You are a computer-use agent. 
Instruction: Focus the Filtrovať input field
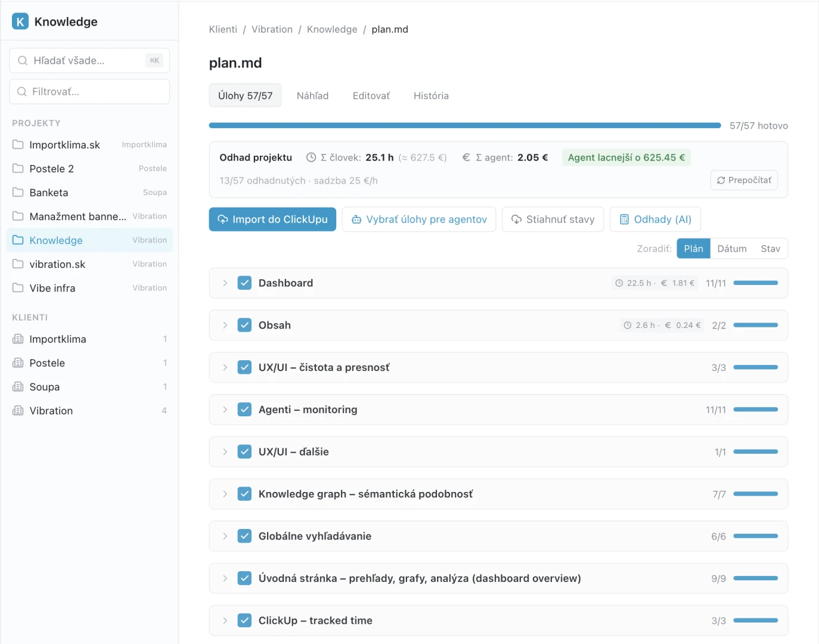pyautogui.click(x=89, y=91)
